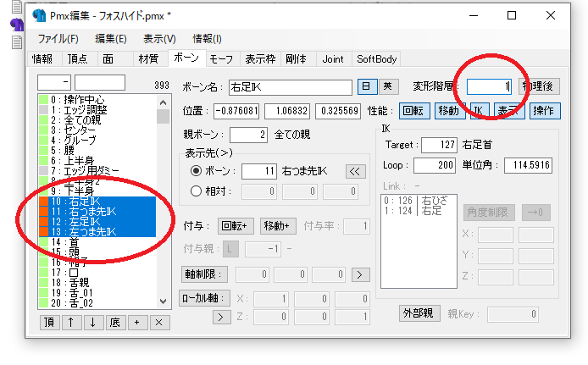This screenshot has width=588, height=365.
Task: Move selected bone up with ↑ arrow
Action: tap(71, 323)
